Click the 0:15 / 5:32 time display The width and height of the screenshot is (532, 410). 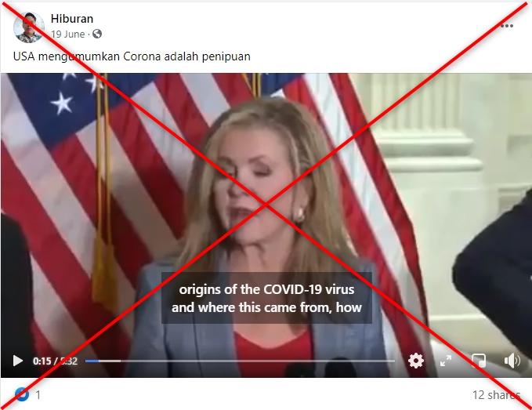click(56, 361)
